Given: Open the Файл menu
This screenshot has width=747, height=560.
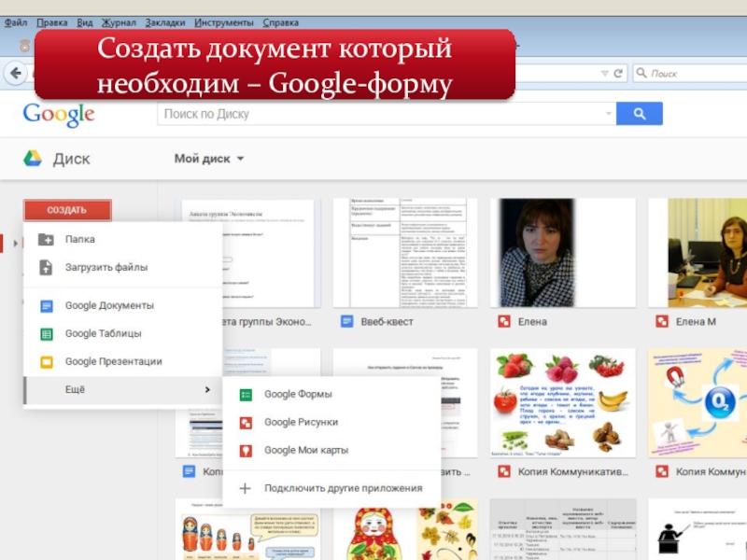Looking at the screenshot, I should click(x=16, y=22).
